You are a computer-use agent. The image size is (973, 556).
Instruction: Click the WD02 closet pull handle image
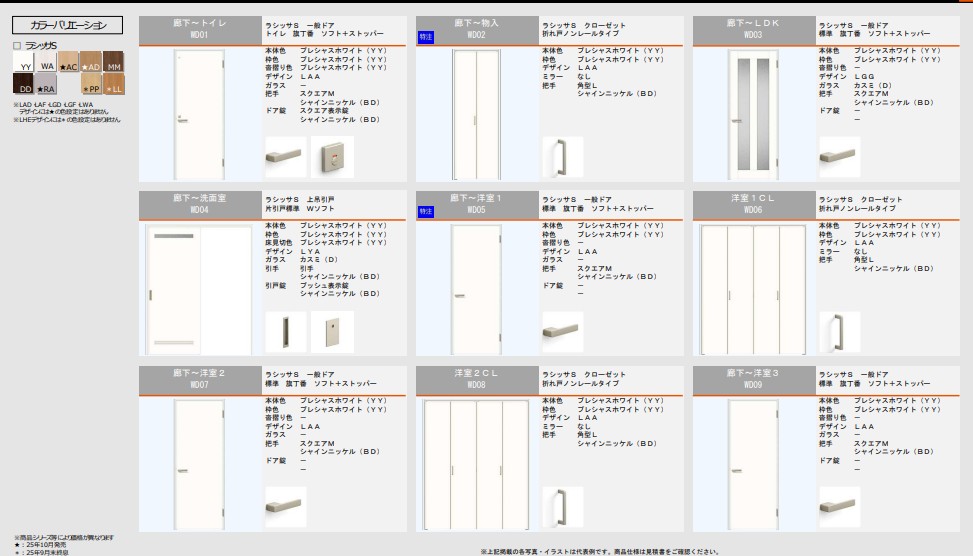coord(561,158)
